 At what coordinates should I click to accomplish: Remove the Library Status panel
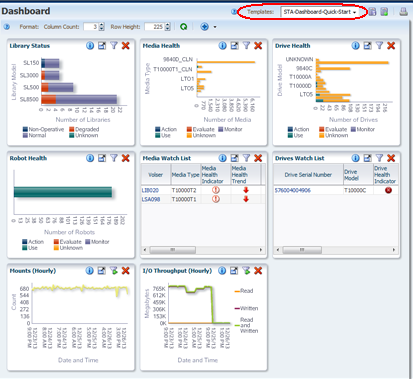coord(126,46)
